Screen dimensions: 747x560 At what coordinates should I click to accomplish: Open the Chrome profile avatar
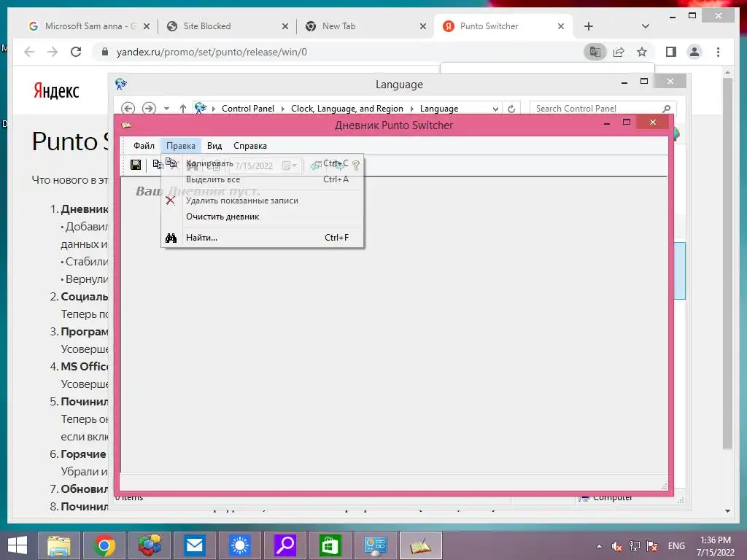click(x=694, y=52)
